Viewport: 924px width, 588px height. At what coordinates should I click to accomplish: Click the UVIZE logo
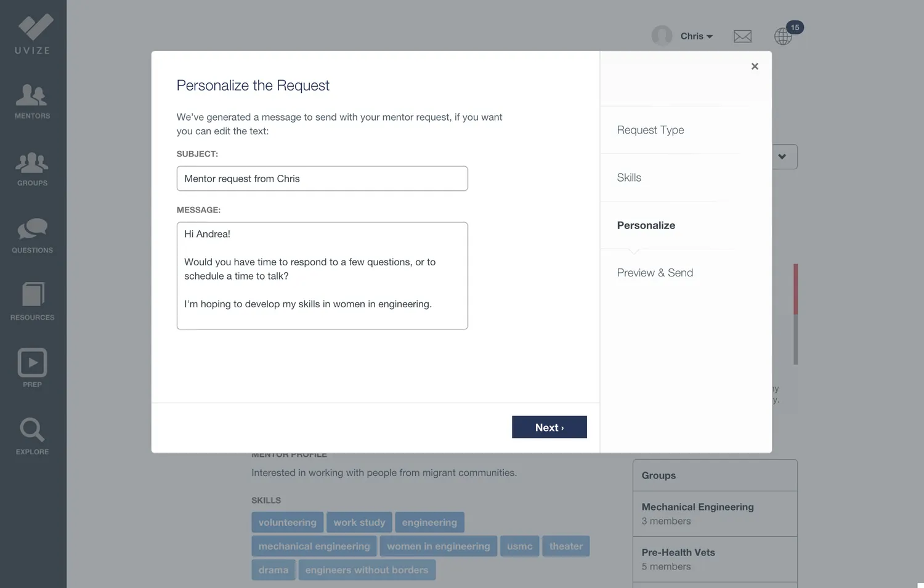coord(33,34)
